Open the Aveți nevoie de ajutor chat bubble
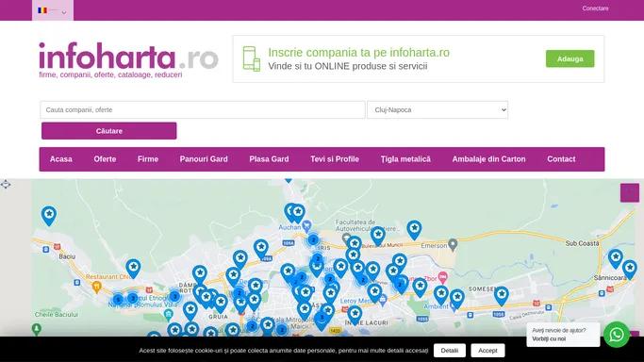 click(563, 335)
